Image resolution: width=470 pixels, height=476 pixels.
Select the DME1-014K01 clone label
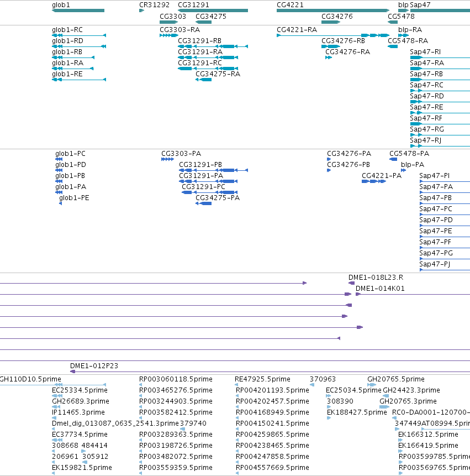click(x=379, y=289)
